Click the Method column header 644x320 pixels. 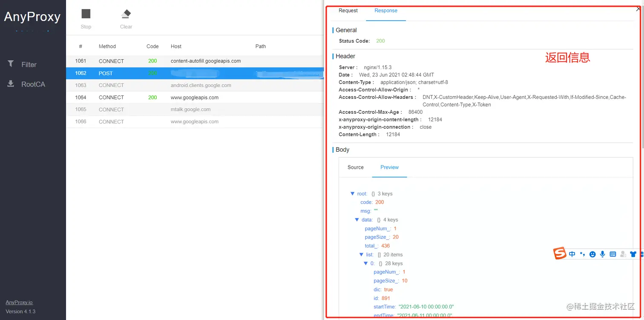click(x=107, y=46)
